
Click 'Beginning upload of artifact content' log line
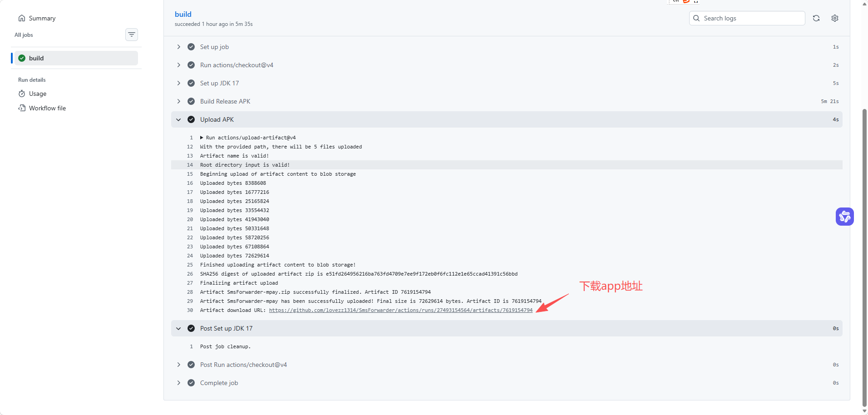(x=278, y=174)
